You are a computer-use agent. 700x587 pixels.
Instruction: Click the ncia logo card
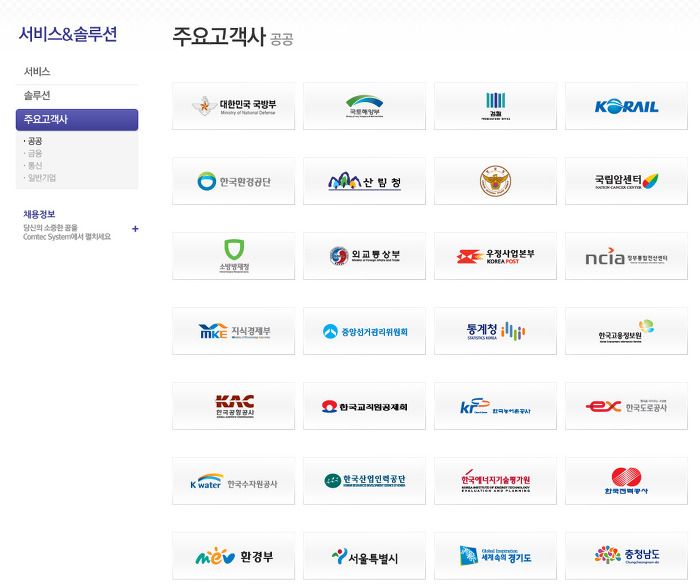[x=626, y=256]
